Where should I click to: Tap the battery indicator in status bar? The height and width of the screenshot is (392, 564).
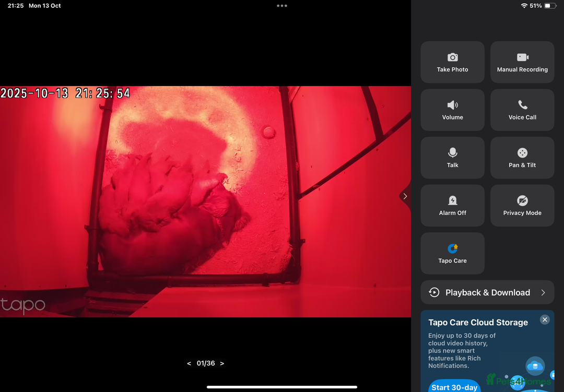pos(550,6)
